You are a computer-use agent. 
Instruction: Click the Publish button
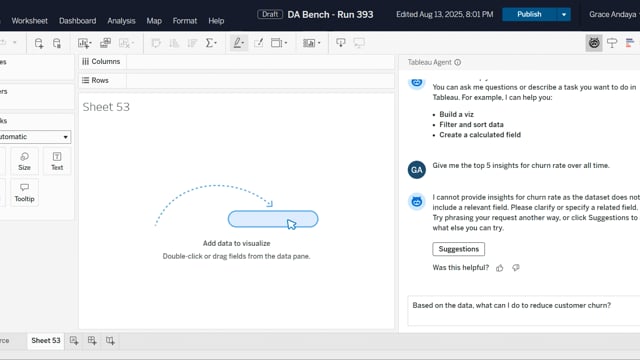pos(529,15)
